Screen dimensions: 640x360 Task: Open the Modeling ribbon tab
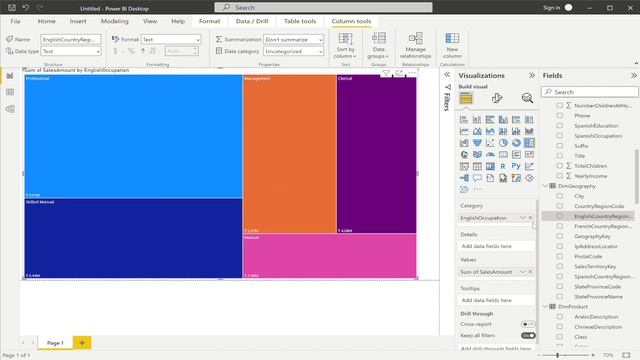click(x=115, y=21)
